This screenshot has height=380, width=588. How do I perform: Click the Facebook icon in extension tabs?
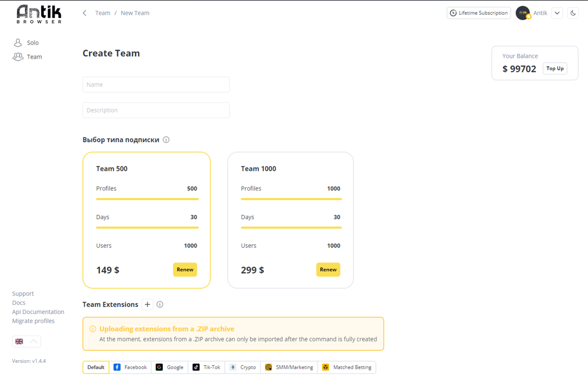(117, 367)
